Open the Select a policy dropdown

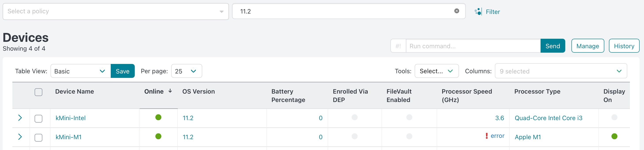(x=116, y=12)
